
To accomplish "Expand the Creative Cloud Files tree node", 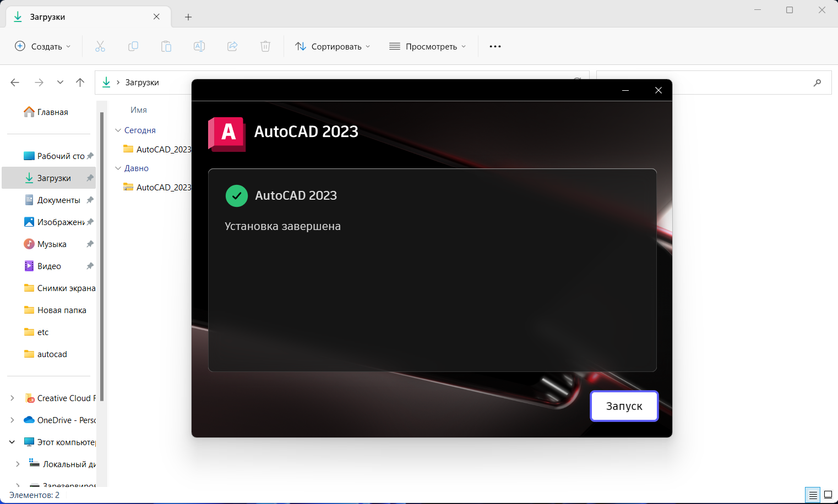I will (12, 398).
